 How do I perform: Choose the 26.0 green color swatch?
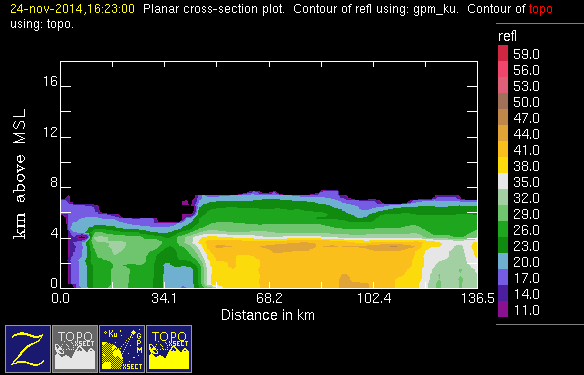(x=503, y=229)
